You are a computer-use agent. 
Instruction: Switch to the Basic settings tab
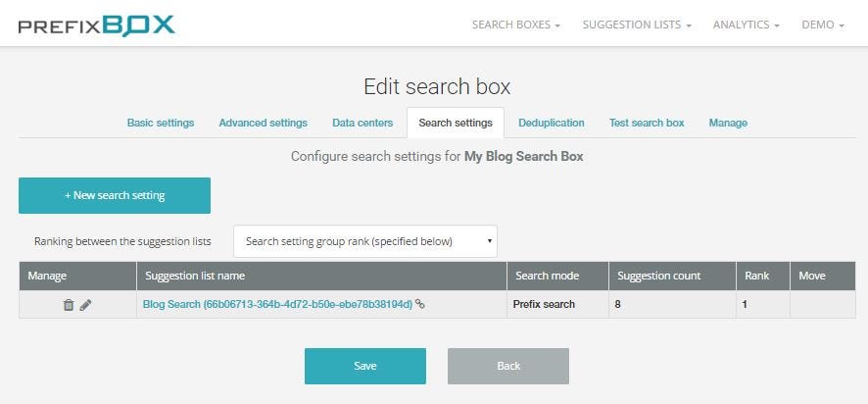[161, 123]
